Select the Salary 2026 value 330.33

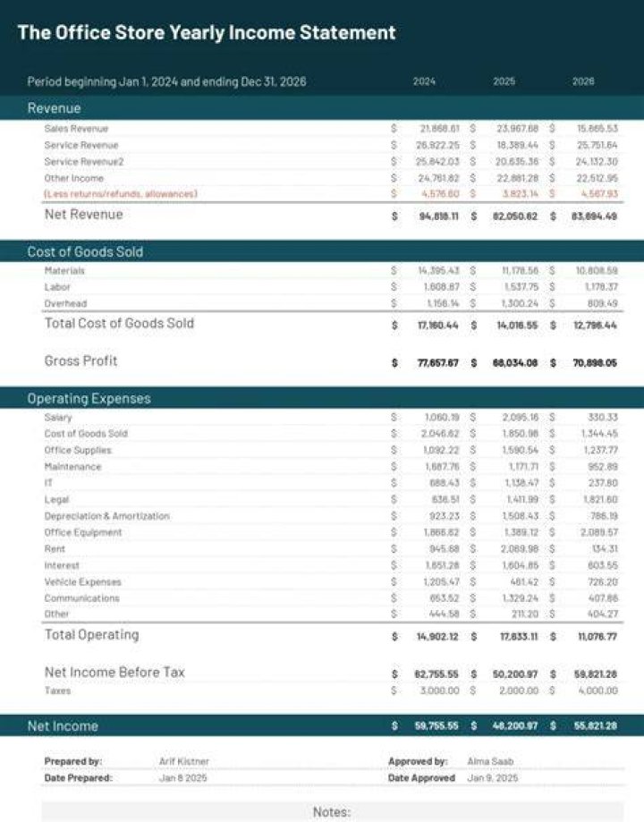603,418
